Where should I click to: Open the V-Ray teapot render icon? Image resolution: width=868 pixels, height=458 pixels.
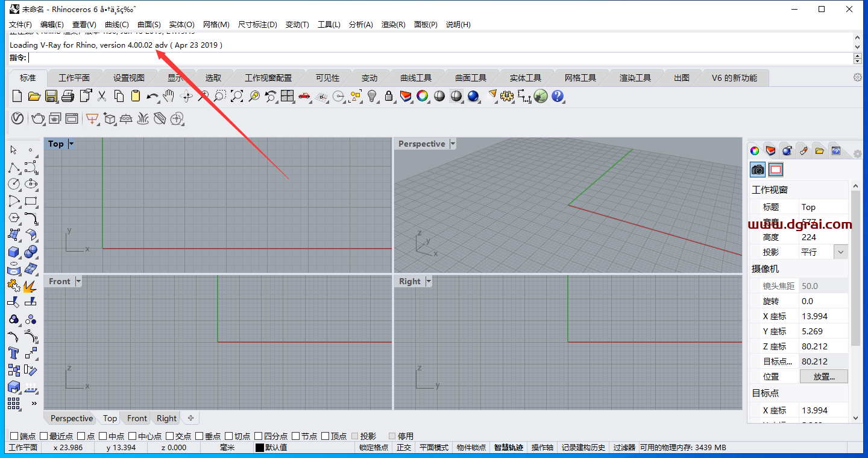click(x=38, y=118)
